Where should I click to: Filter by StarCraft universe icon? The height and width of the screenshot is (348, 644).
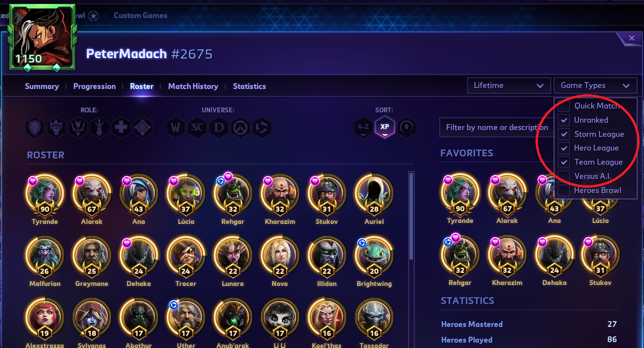(197, 128)
